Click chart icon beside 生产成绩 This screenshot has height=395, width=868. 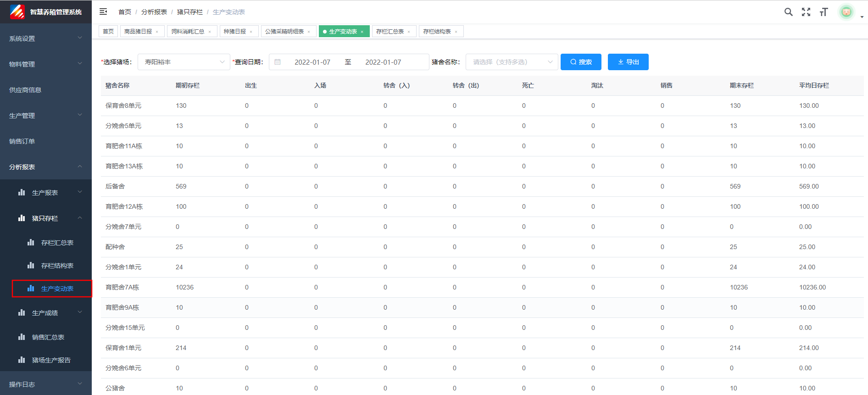pos(22,313)
